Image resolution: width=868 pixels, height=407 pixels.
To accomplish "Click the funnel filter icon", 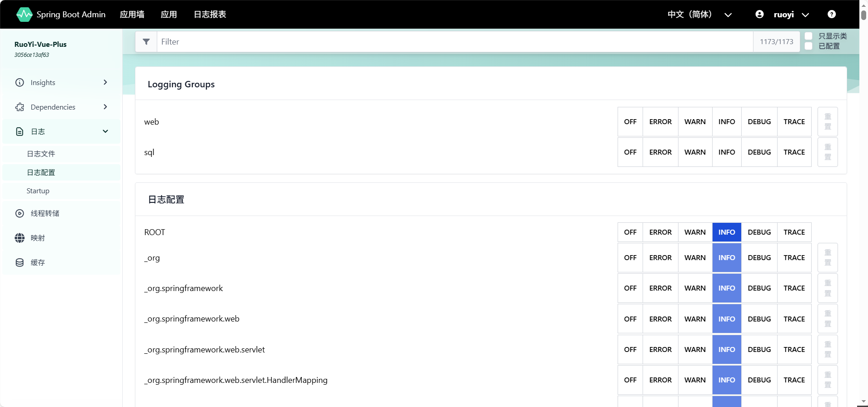I will pos(146,42).
